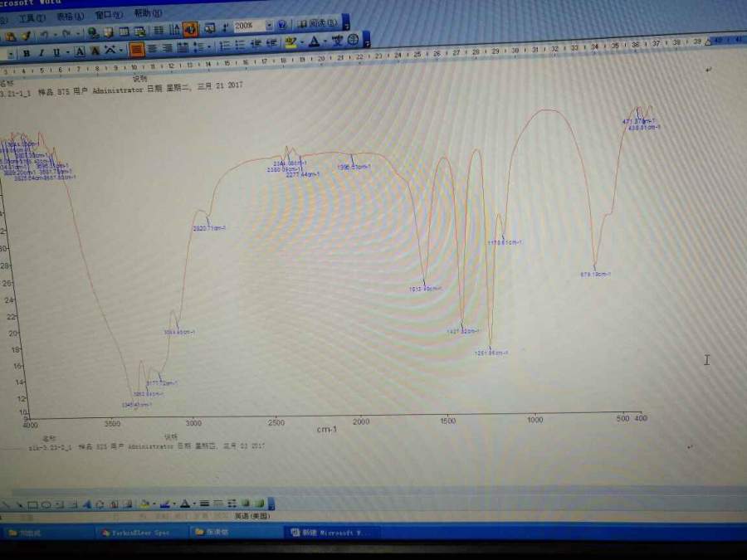Click the 200% zoom field
This screenshot has height=560, width=747.
pos(249,26)
